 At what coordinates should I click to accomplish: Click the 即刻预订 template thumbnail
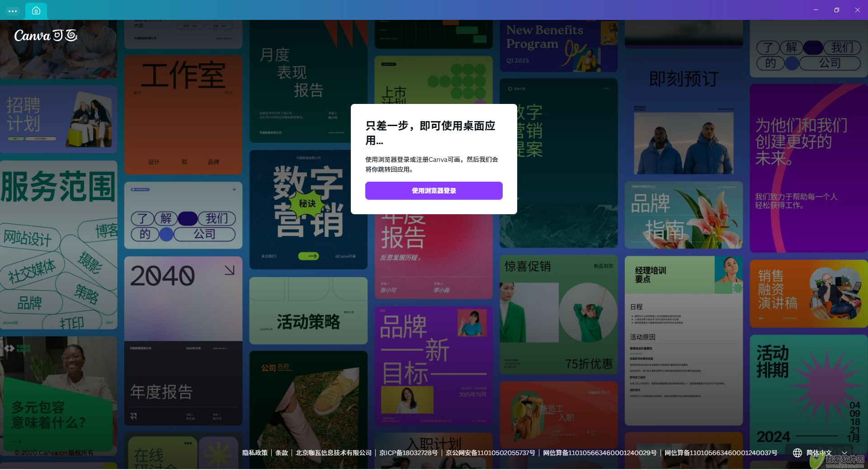pyautogui.click(x=684, y=115)
